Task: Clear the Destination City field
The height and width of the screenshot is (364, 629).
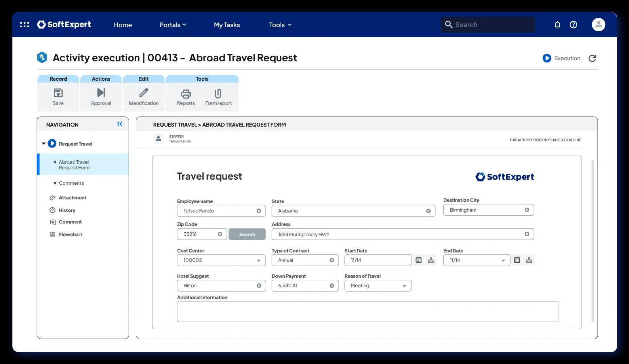Action: click(527, 210)
